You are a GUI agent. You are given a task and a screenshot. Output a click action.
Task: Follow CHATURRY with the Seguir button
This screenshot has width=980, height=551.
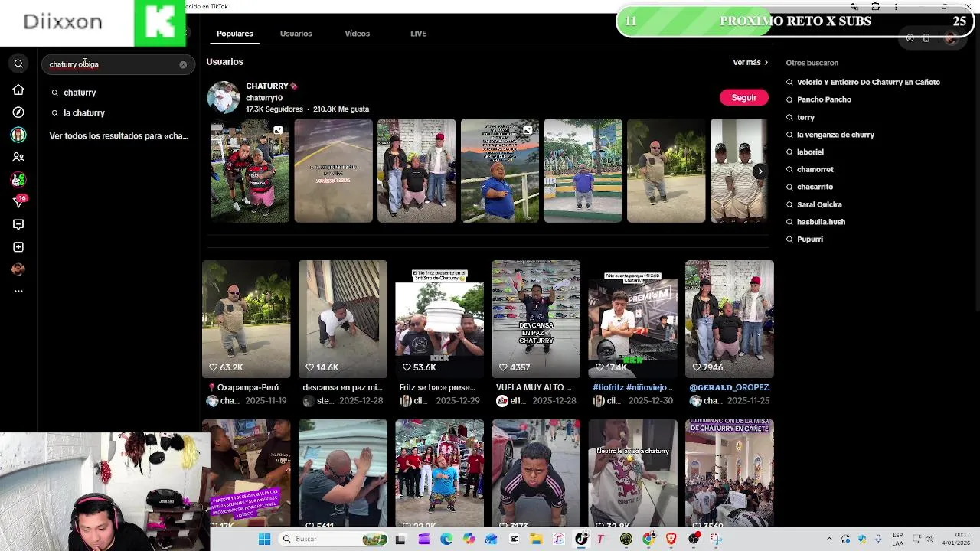743,98
